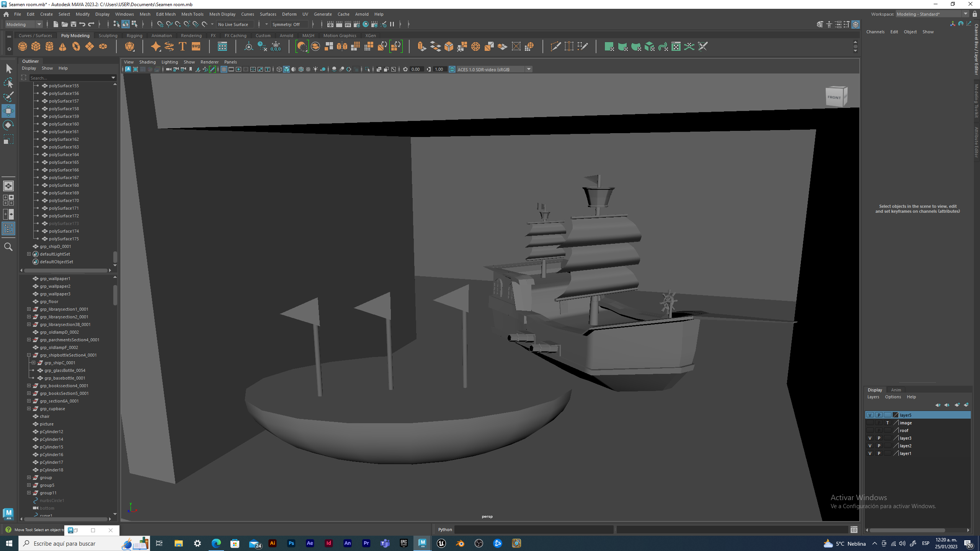Click the polygon sphere shelf icon
Viewport: 980px width, 551px height.
tap(23, 47)
